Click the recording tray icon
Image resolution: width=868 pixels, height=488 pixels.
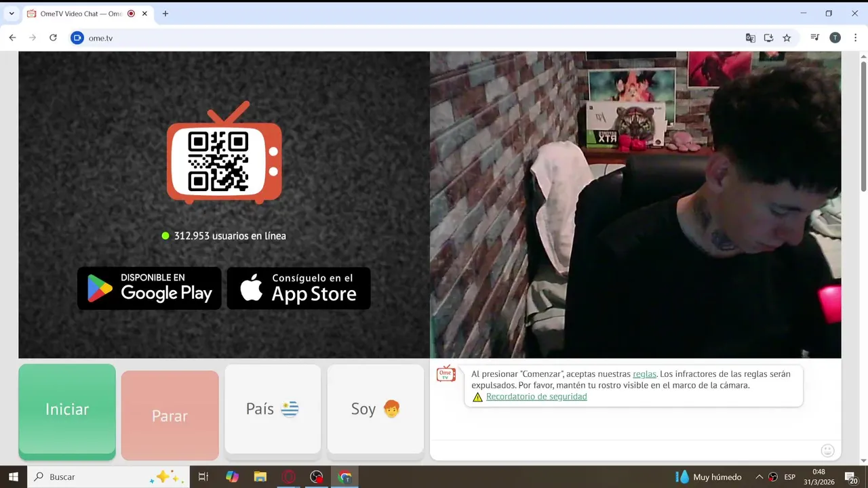pyautogui.click(x=773, y=477)
